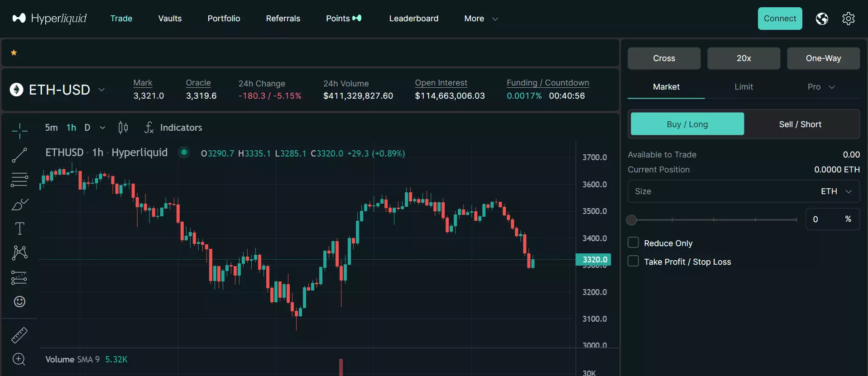Image resolution: width=868 pixels, height=376 pixels.
Task: Open the Portfolio page
Action: pos(224,19)
